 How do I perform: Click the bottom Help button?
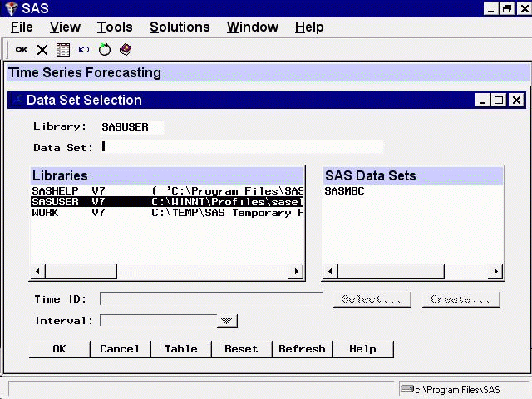click(363, 349)
